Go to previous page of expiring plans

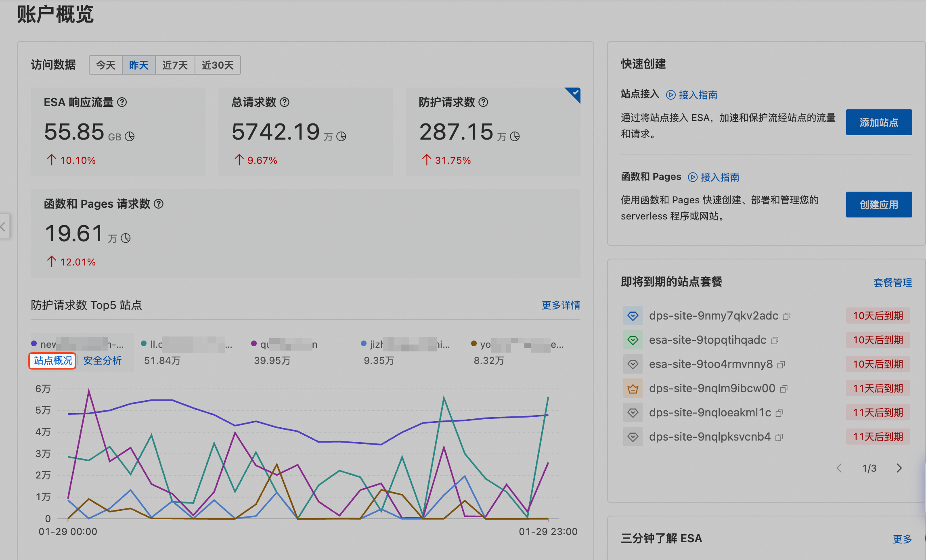pyautogui.click(x=839, y=468)
